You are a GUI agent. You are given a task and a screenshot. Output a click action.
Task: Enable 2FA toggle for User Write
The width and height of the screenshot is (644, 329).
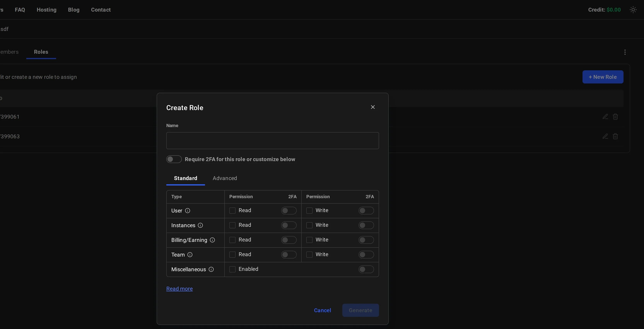pos(366,211)
